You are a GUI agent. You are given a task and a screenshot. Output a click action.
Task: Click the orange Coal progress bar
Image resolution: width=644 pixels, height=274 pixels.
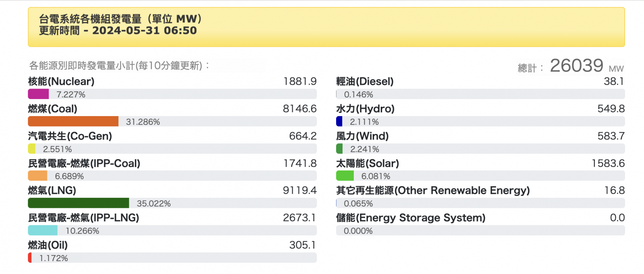click(73, 122)
